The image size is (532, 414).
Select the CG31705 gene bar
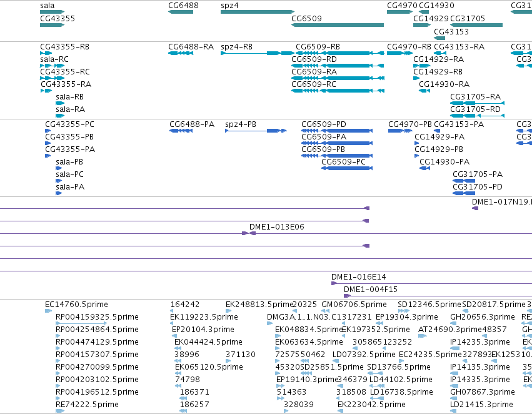point(476,25)
